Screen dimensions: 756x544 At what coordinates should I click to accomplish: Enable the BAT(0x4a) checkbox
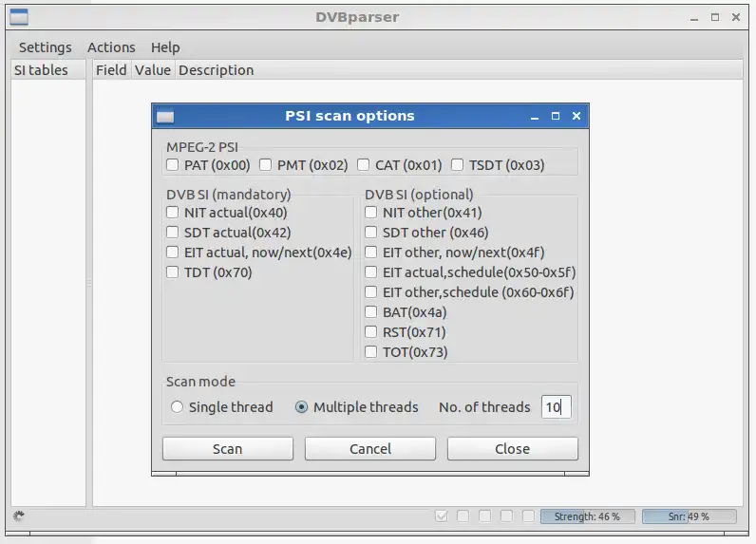(x=370, y=311)
